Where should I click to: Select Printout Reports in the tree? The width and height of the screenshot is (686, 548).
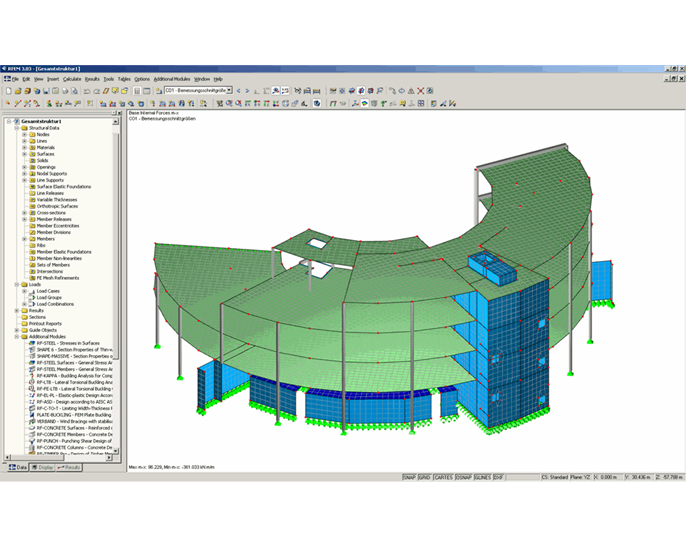click(x=45, y=324)
